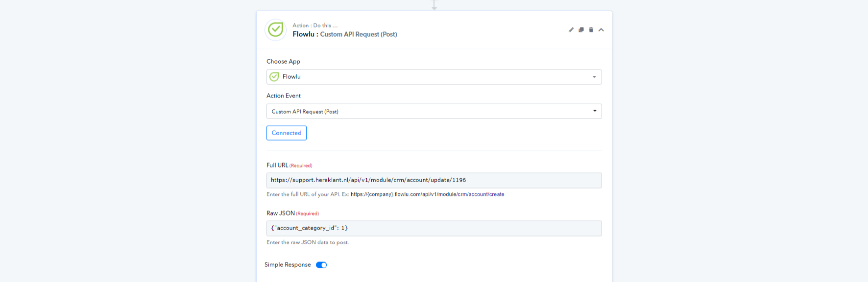
Task: Click the connector arrow above the action card
Action: coord(434,6)
